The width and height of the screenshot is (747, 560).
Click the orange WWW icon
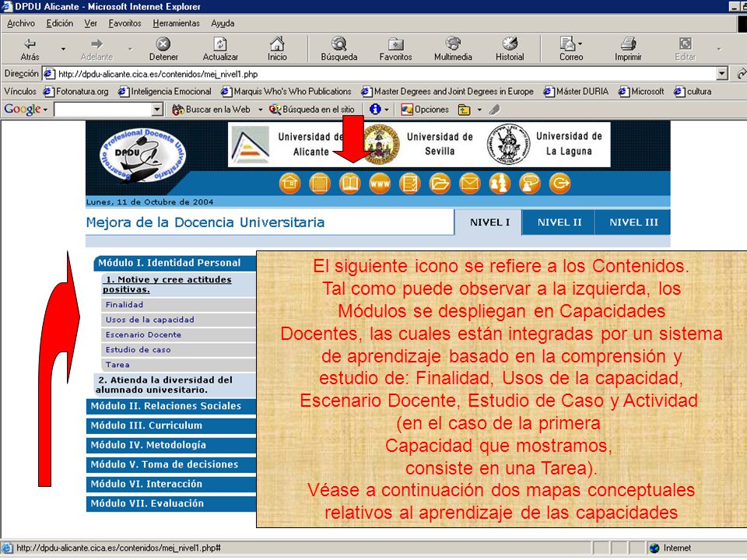(380, 184)
